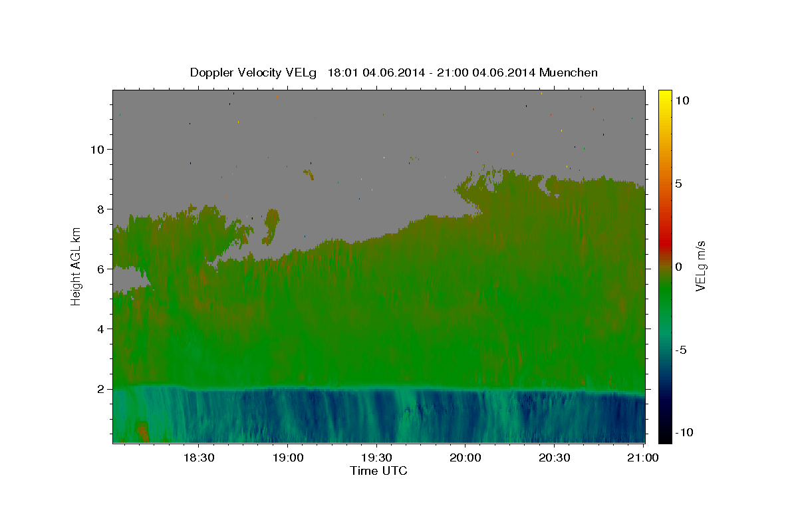Click the '19:00' time axis label
The width and height of the screenshot is (798, 532).
click(x=287, y=458)
